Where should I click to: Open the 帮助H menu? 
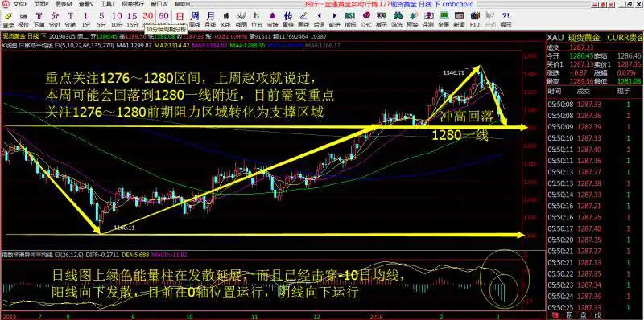click(x=182, y=4)
